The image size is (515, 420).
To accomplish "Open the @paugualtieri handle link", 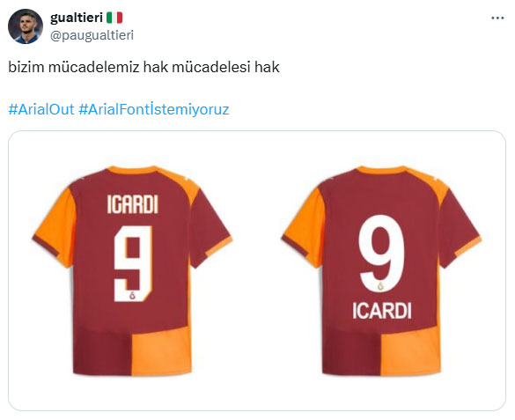I will click(92, 35).
